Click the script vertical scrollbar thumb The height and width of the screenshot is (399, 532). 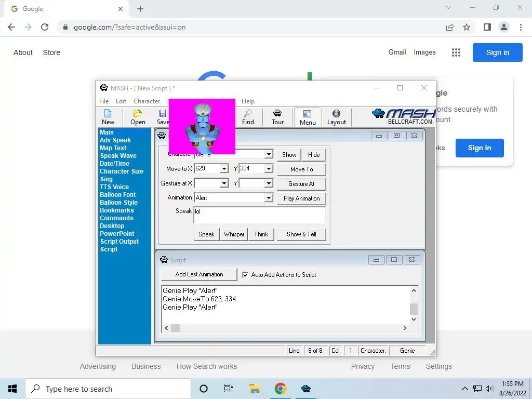[414, 309]
